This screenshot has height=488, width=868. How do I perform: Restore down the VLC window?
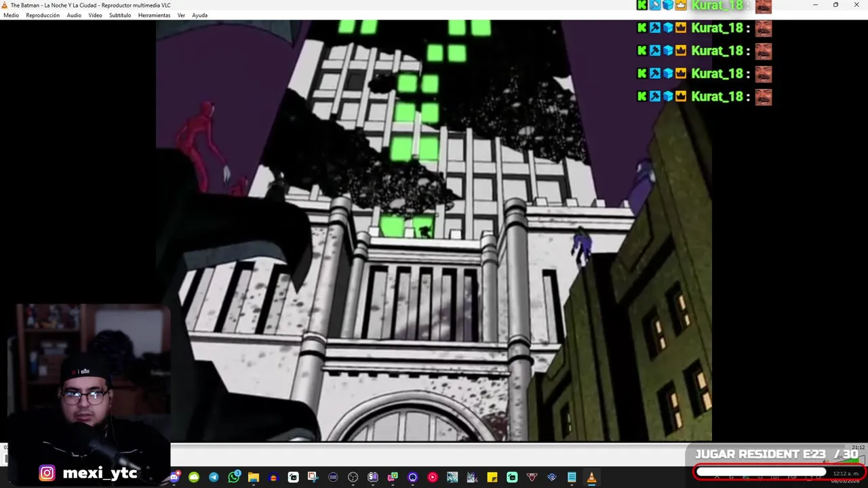click(x=835, y=5)
